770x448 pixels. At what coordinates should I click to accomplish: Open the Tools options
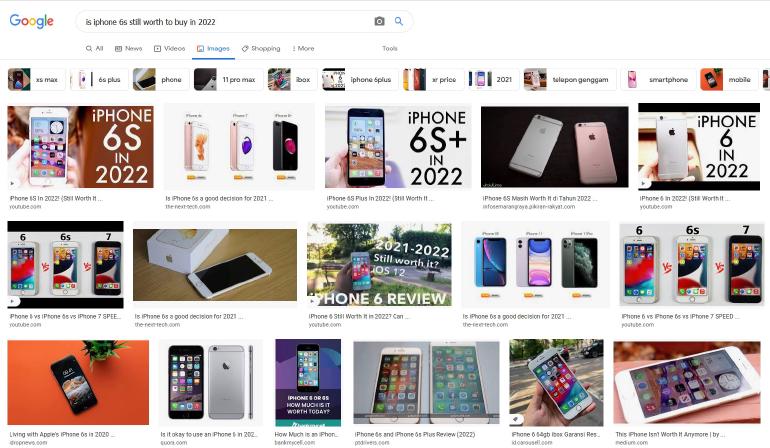tap(389, 48)
